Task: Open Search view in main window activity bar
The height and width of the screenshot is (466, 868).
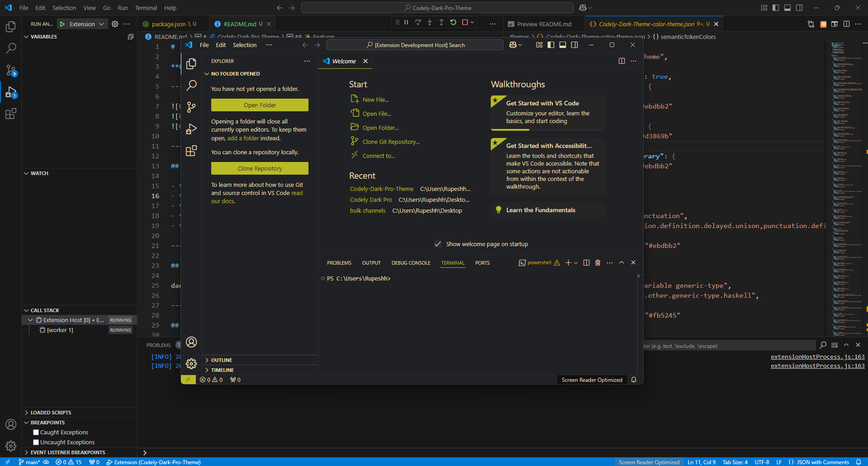Action: [11, 48]
